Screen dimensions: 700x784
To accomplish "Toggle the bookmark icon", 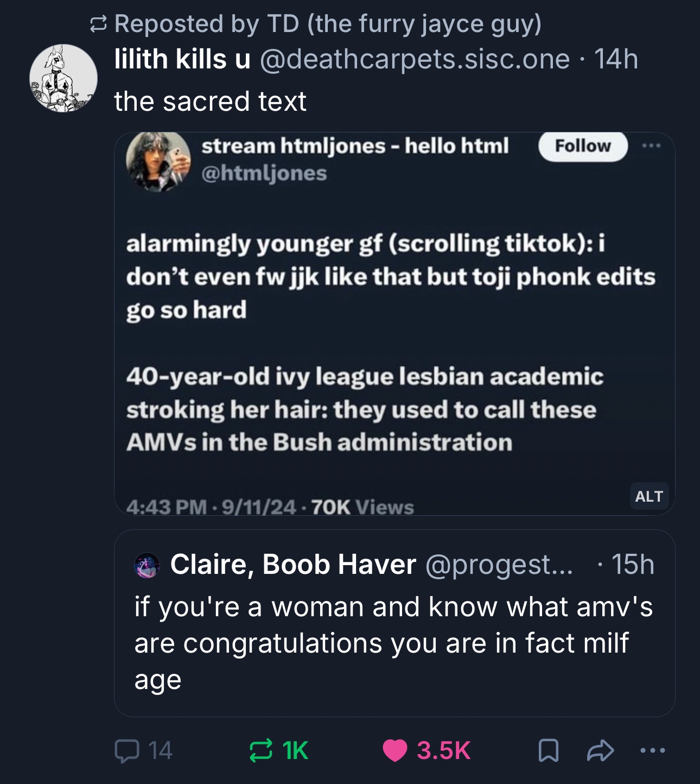I will [548, 751].
